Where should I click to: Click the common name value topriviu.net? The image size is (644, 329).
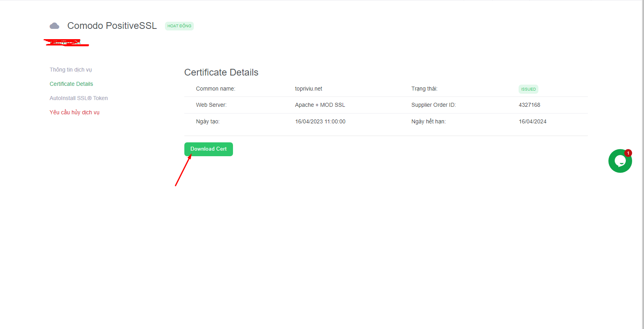pos(309,89)
